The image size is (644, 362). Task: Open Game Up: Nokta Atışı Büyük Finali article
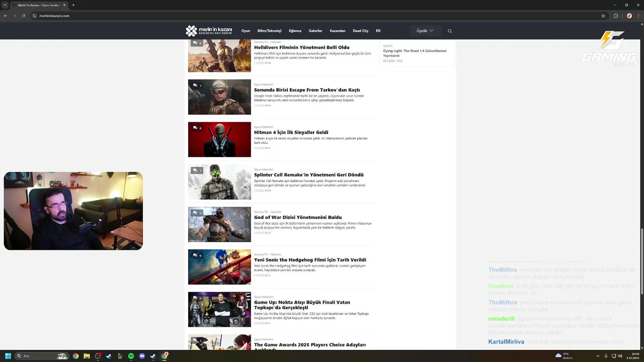point(302,305)
